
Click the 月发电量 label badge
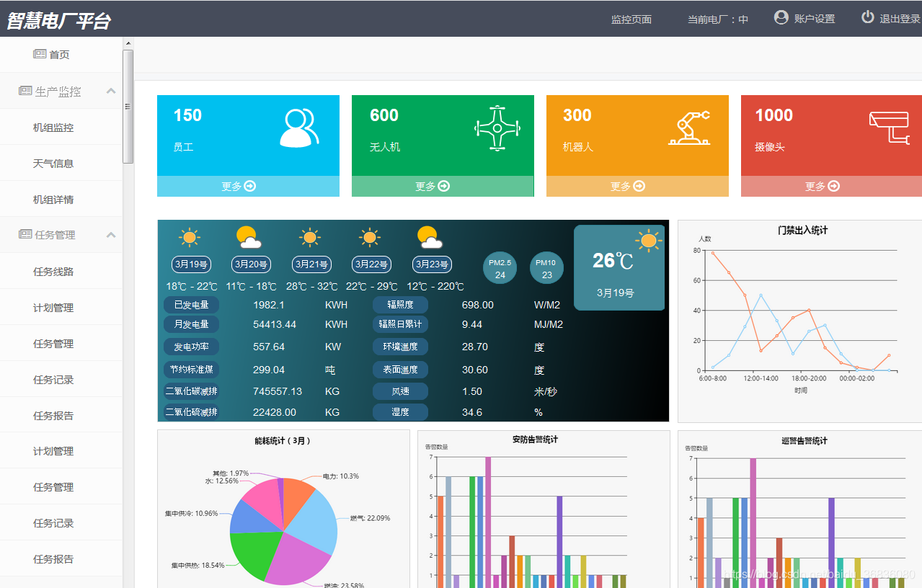tap(191, 324)
